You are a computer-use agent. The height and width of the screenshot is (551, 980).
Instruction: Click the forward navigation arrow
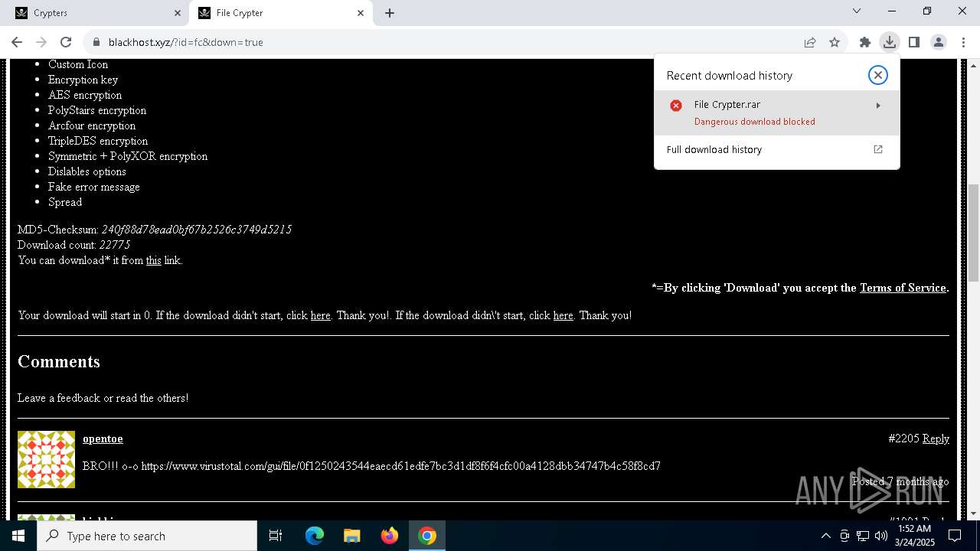click(41, 42)
